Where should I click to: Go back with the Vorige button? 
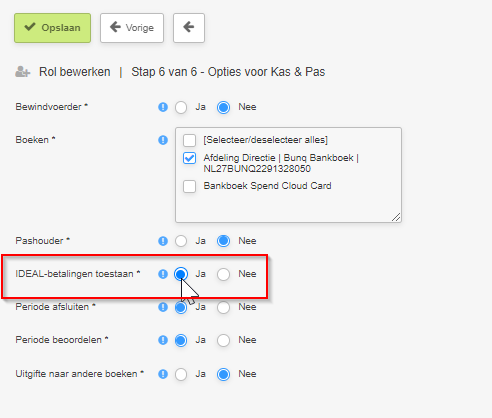click(x=132, y=28)
